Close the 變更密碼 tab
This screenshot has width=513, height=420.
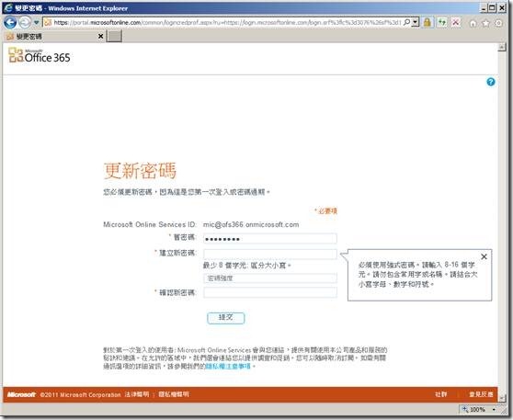click(101, 37)
